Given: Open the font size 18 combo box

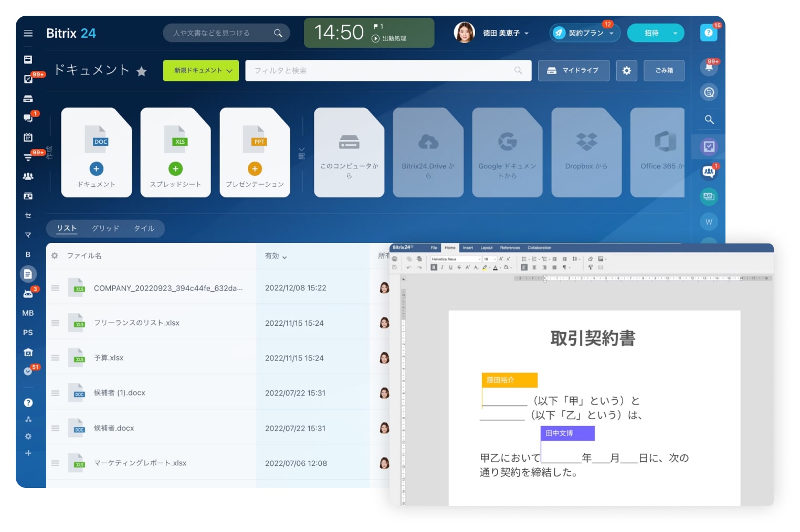Looking at the screenshot, I should tap(489, 259).
